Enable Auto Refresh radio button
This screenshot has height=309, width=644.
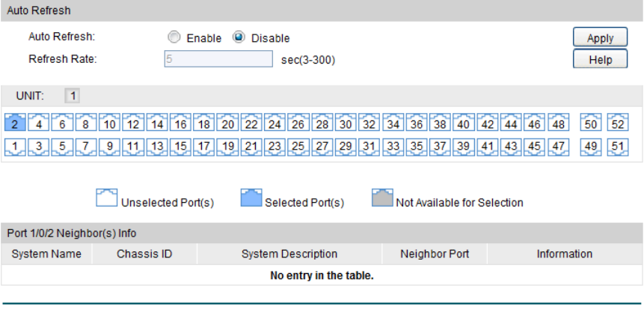(174, 37)
